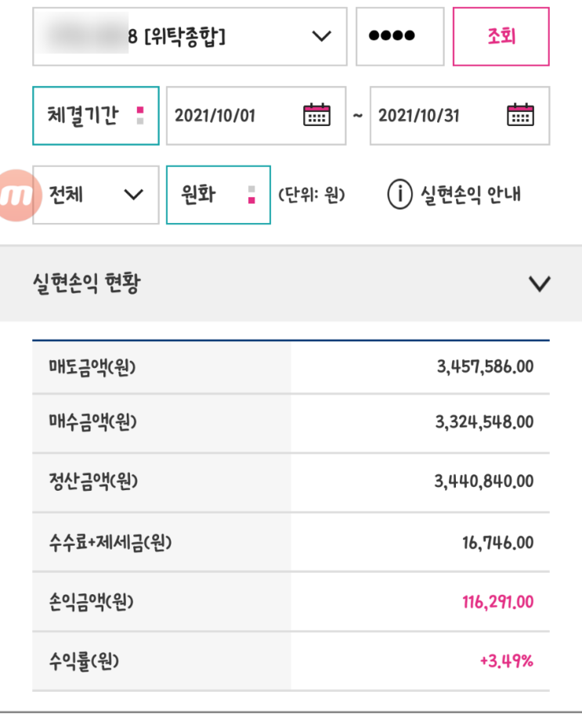The width and height of the screenshot is (582, 728).
Task: Click the 2021/10/31 end date field
Action: click(431, 116)
